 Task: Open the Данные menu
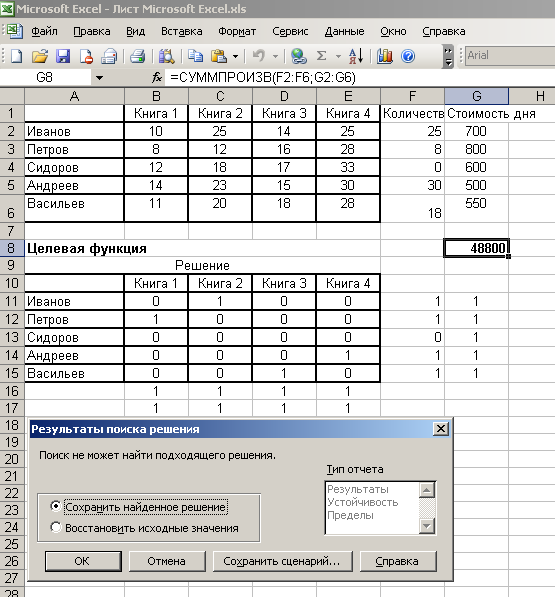(344, 31)
